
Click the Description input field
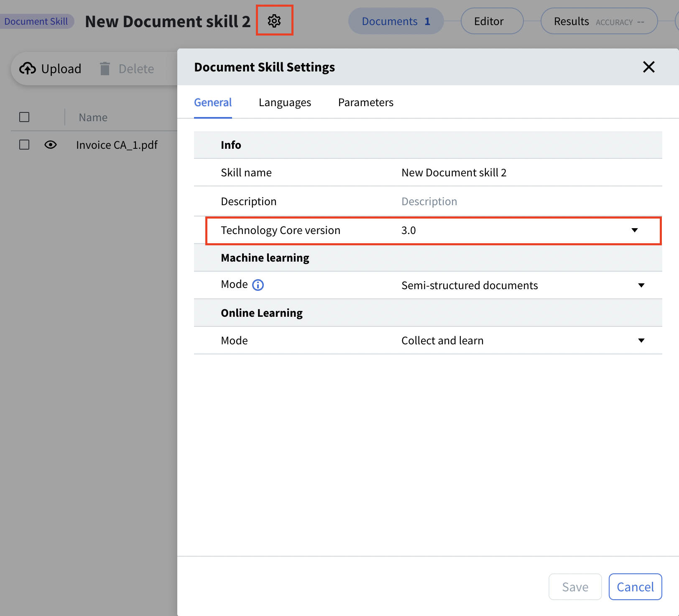pyautogui.click(x=518, y=201)
